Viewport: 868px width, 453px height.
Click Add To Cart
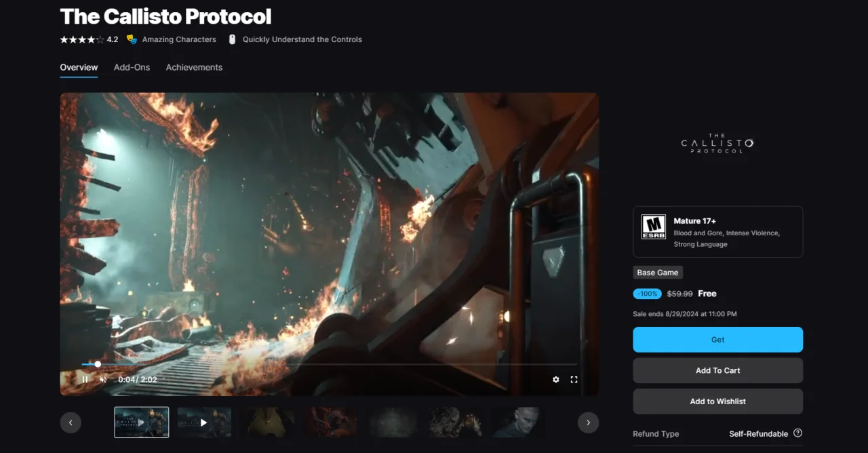click(717, 370)
